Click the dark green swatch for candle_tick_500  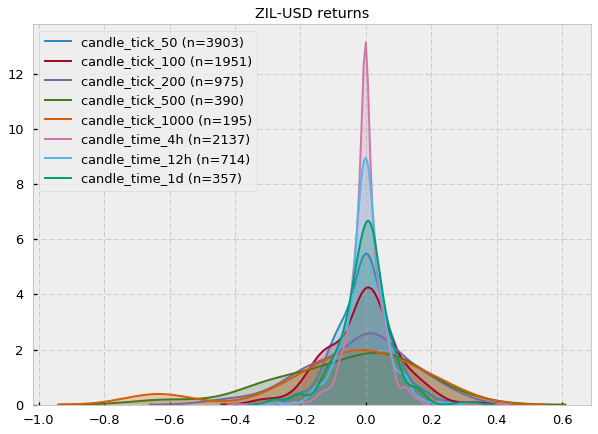(58, 100)
